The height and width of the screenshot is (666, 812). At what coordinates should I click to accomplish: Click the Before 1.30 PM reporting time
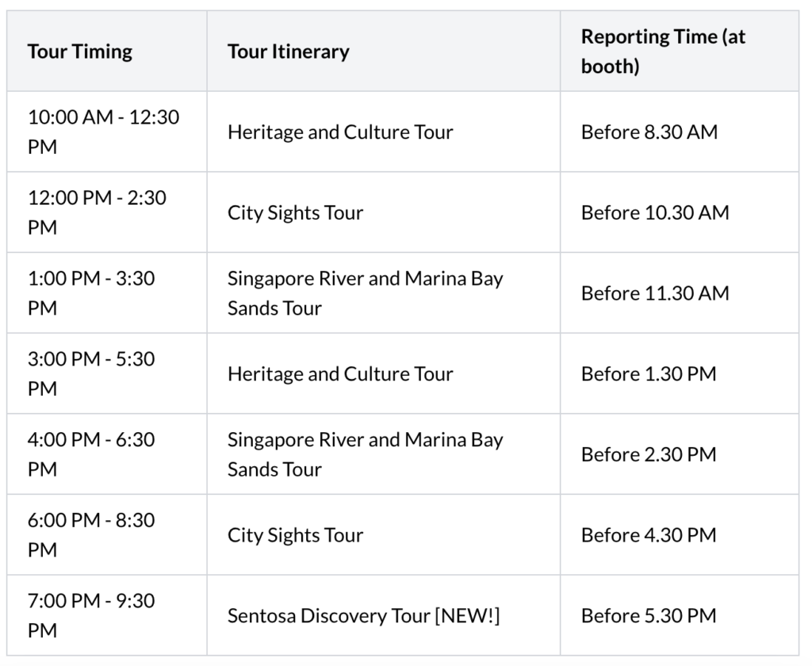coord(649,373)
